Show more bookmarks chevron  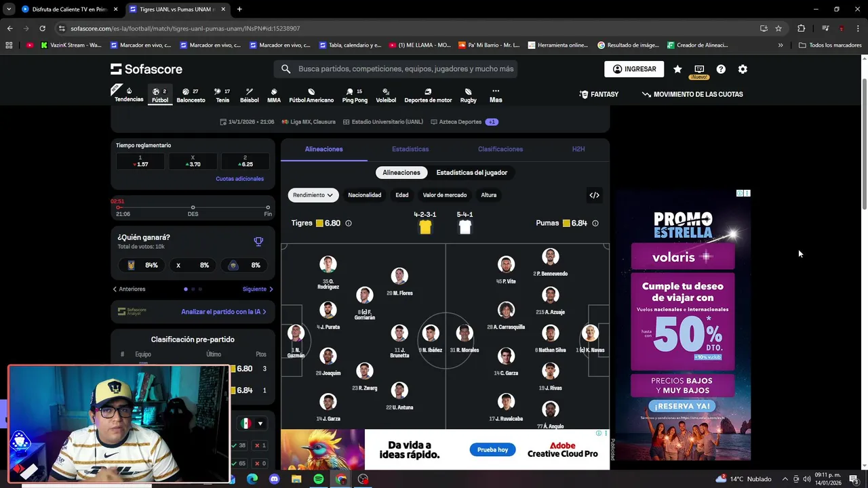781,45
